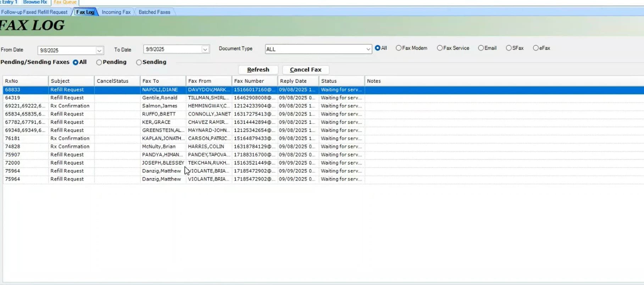The image size is (644, 285).
Task: Select the row with RxNo 76181
Action: click(323, 139)
